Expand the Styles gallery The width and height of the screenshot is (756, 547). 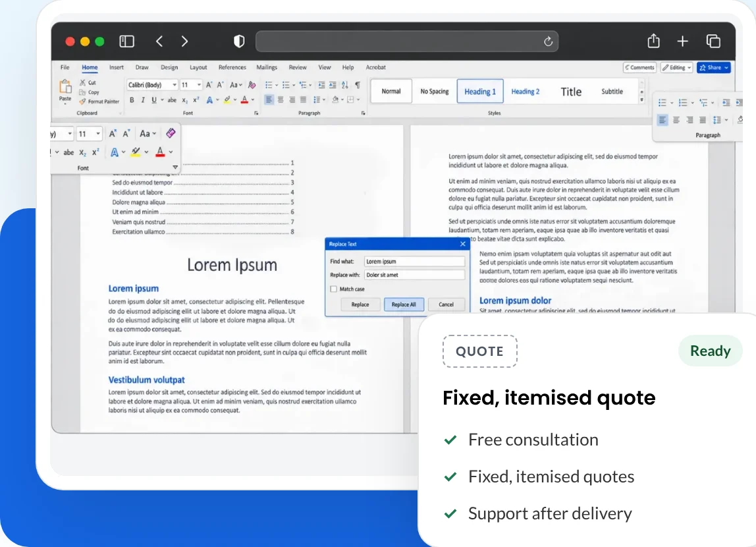pos(641,100)
